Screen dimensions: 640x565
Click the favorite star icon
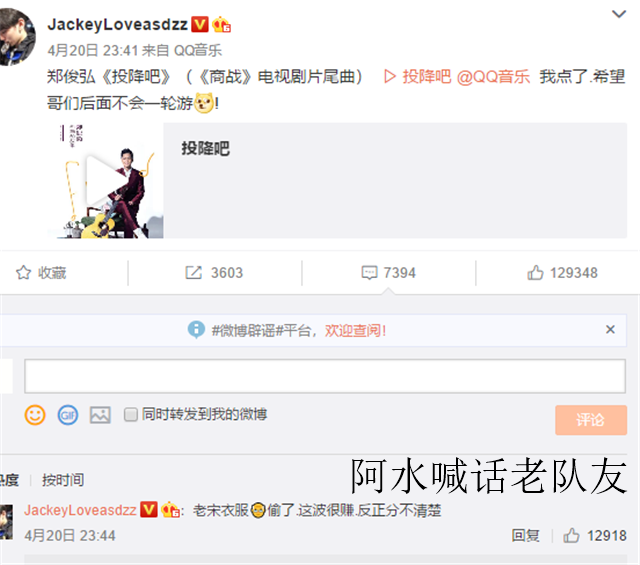point(23,273)
